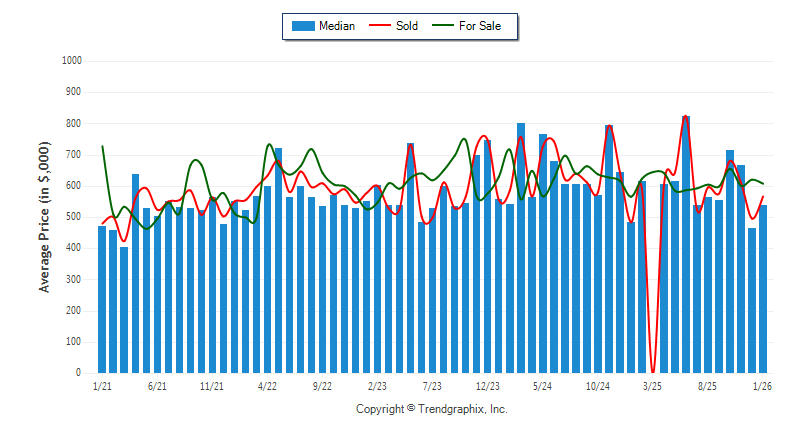The width and height of the screenshot is (800, 434).
Task: Click the 4/22 x-axis date label
Action: [267, 385]
